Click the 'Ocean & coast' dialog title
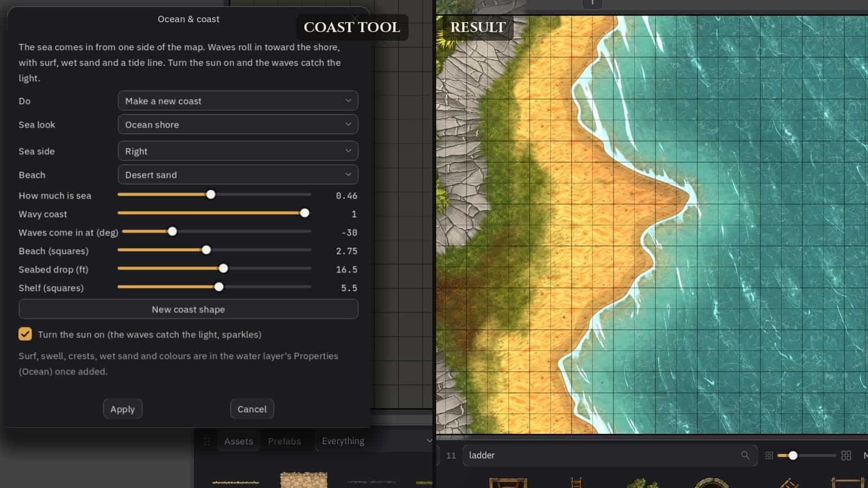Viewport: 868px width, 488px height. tap(188, 19)
